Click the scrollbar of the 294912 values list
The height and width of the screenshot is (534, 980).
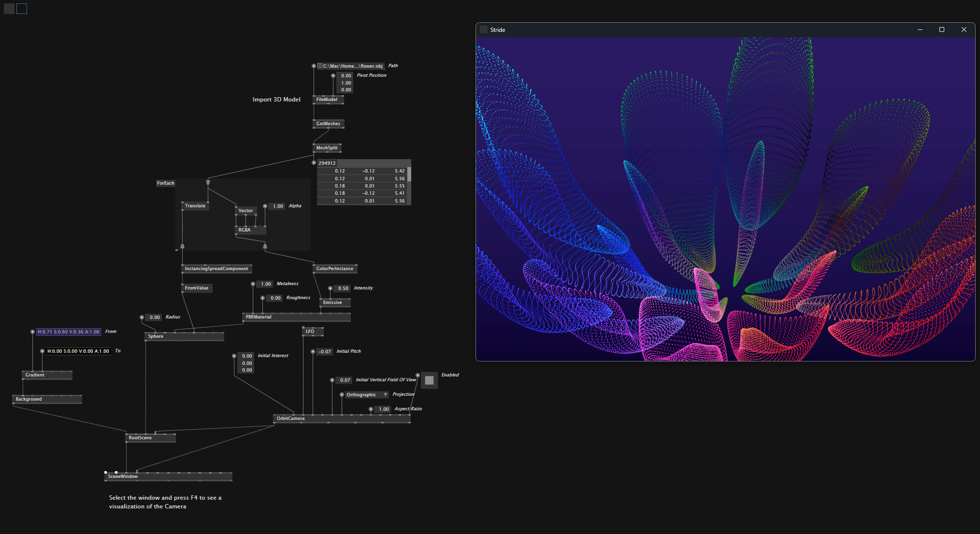(409, 174)
